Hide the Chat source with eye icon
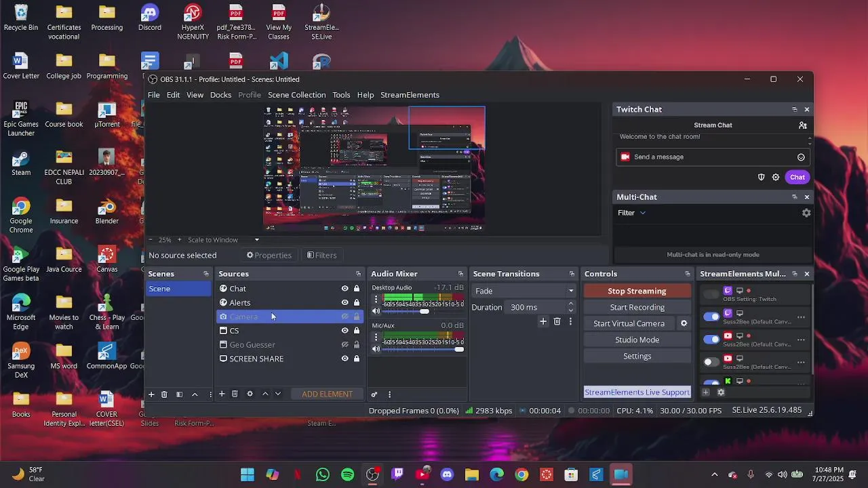Image resolution: width=868 pixels, height=488 pixels. coord(344,289)
